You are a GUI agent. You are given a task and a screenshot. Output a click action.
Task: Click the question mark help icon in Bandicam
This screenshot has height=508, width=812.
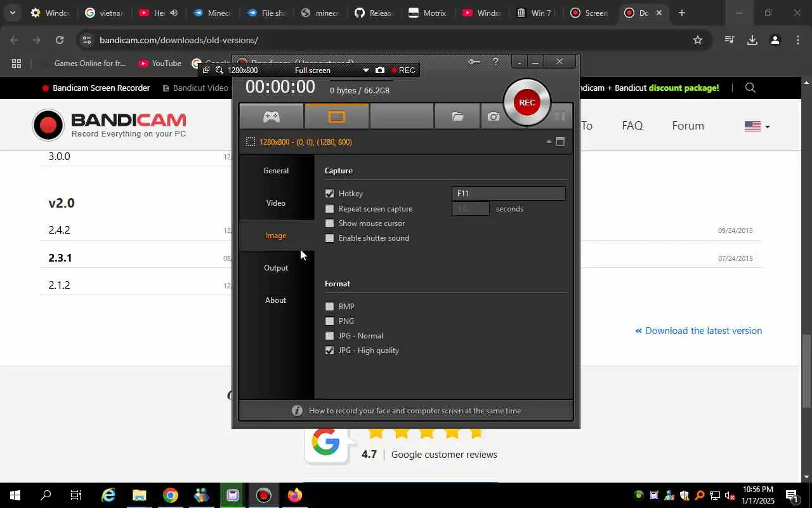click(x=495, y=62)
